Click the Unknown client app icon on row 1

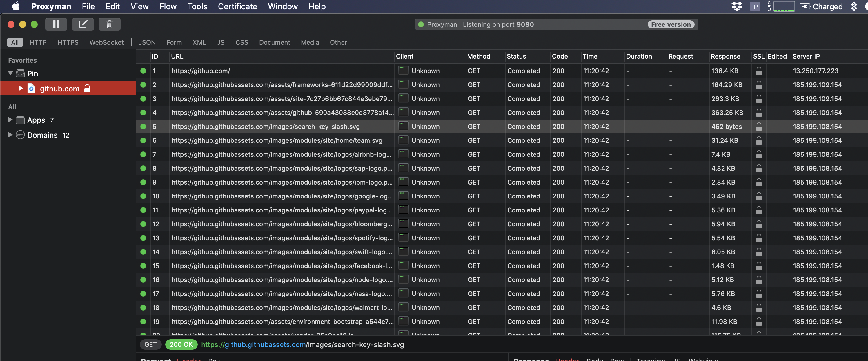coord(403,71)
